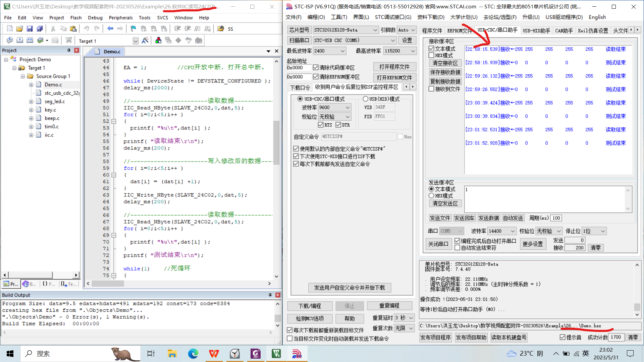The height and width of the screenshot is (362, 644).
Task: Toggle RTS checkbox
Action: [321, 125]
